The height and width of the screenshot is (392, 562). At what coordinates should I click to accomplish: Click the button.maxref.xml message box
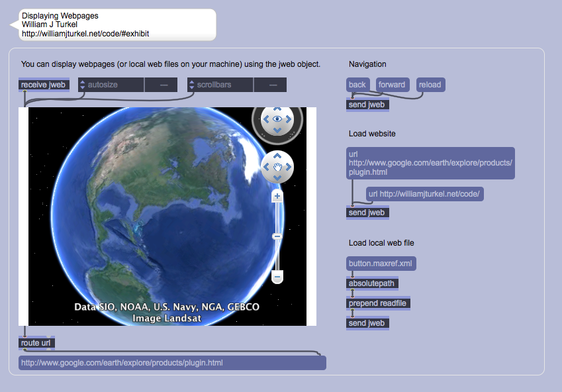pos(381,264)
